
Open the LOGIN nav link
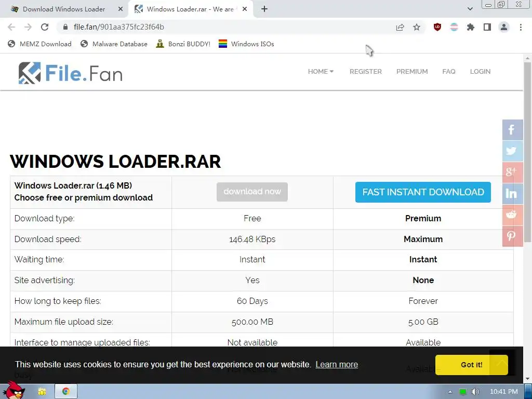point(480,72)
